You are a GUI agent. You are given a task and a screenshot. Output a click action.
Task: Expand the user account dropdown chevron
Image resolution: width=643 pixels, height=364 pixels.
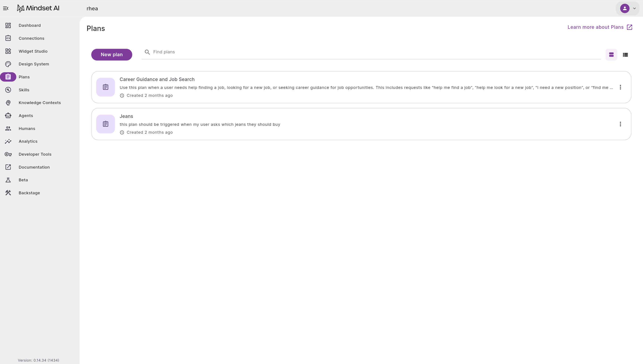click(634, 9)
